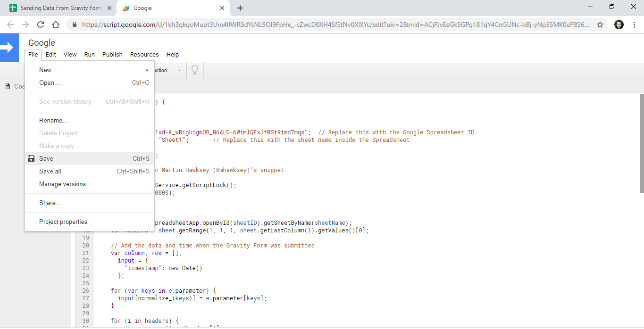Open the Edit menu

click(51, 54)
